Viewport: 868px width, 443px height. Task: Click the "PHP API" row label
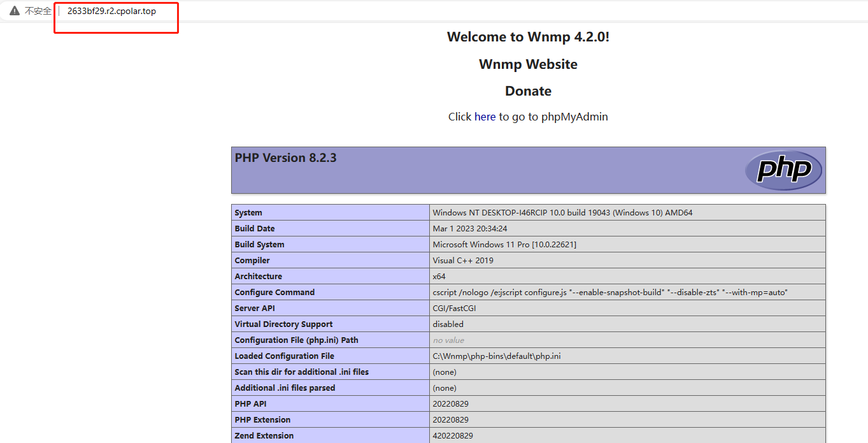251,404
